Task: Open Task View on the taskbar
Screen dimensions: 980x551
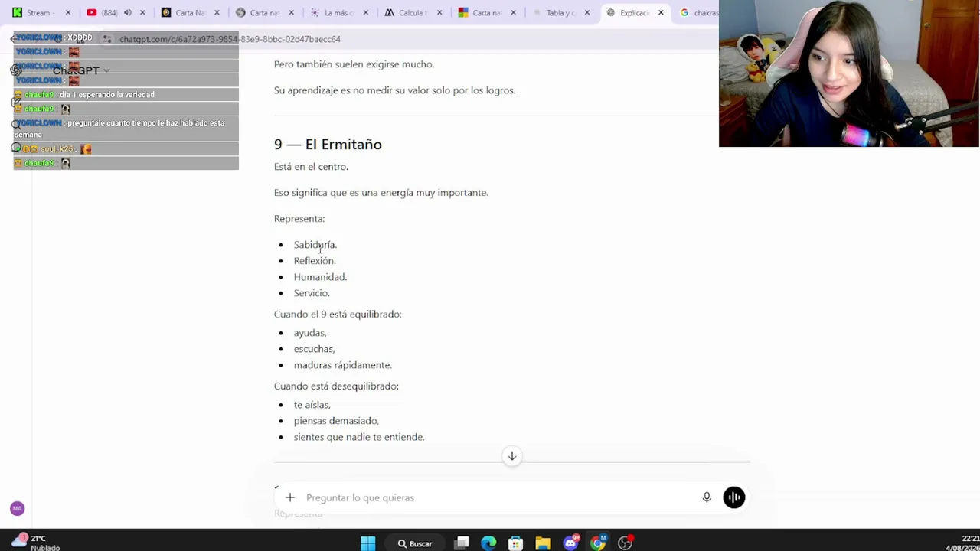Action: (x=462, y=543)
